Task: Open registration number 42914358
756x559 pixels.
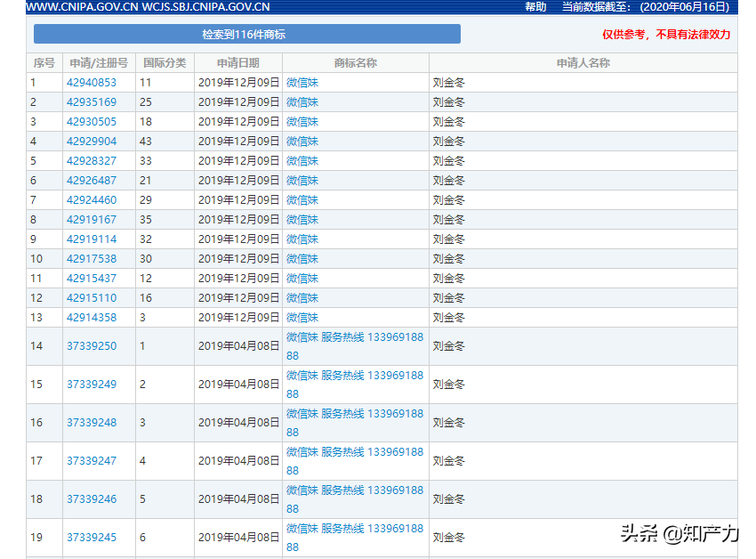Action: (x=92, y=318)
